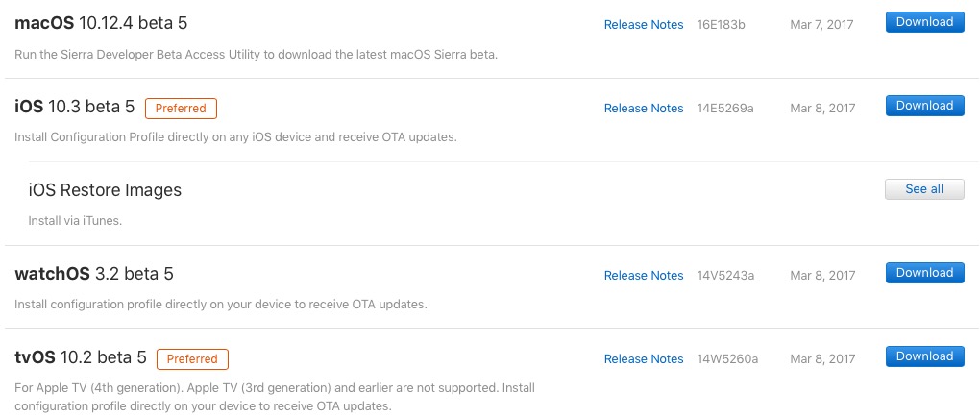
Task: Click build number 14E5269a
Action: 725,109
